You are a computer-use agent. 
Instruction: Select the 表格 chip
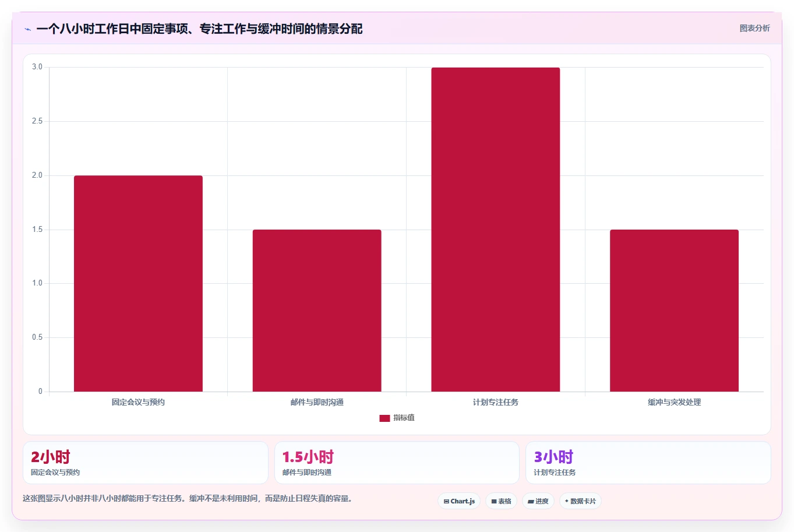point(501,501)
